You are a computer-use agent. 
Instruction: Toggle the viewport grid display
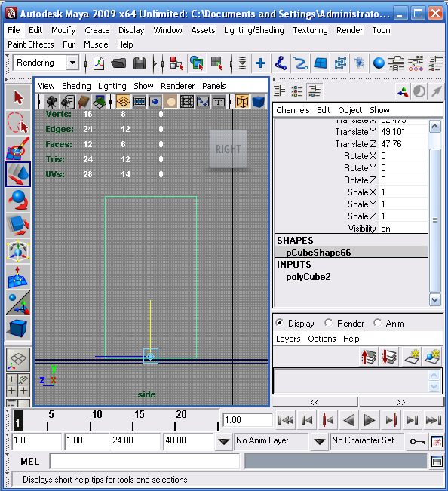click(123, 102)
